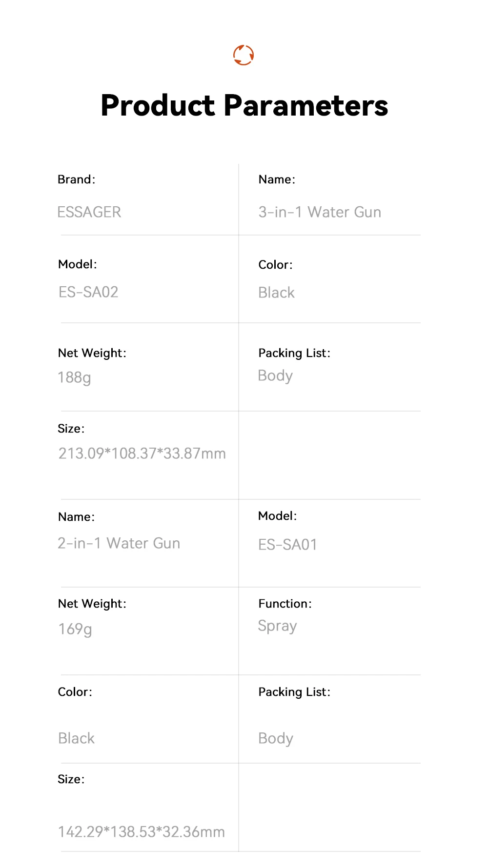Screen dimensions: 488x868
Task: Click the Black color value under ES-SA02
Action: pyautogui.click(x=277, y=293)
